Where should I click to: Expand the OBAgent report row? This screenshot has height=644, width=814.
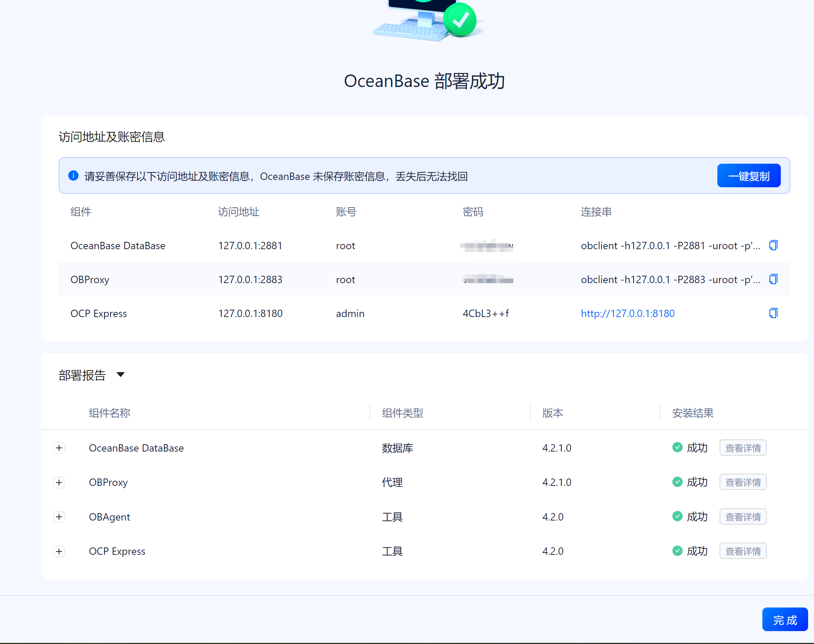(59, 517)
